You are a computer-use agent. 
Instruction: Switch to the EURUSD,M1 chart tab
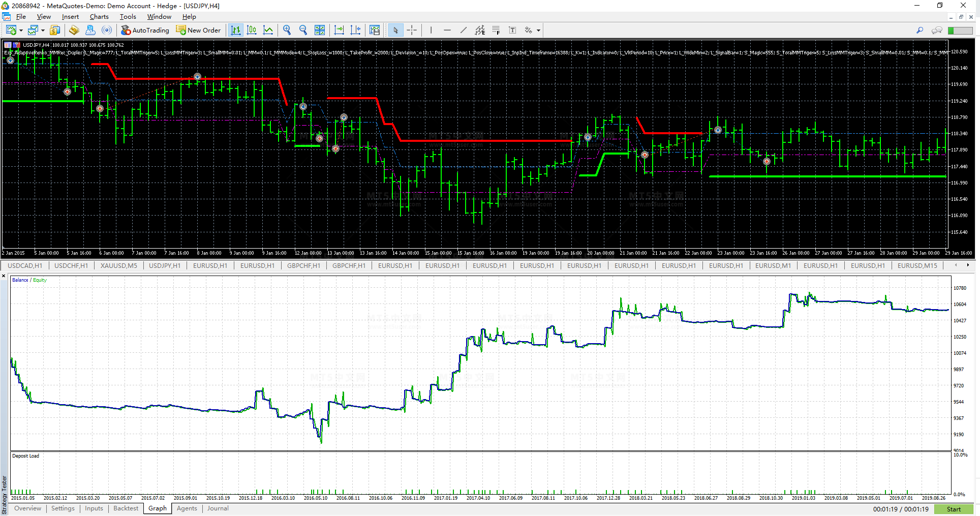click(773, 265)
